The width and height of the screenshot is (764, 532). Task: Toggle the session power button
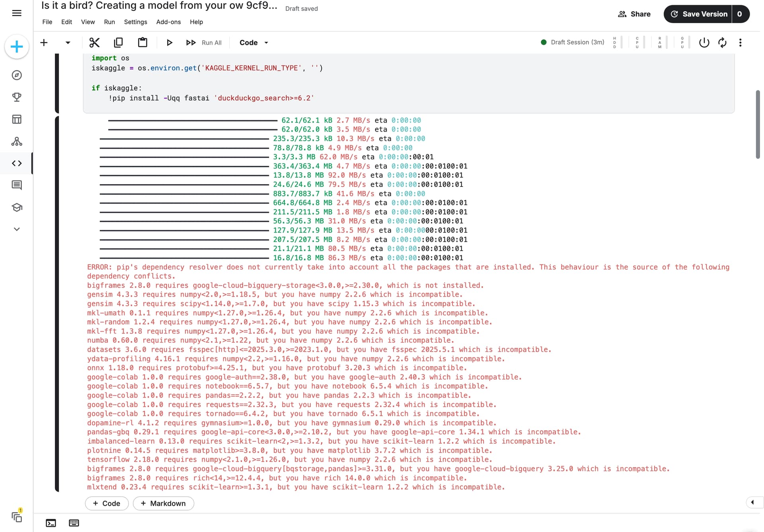[x=704, y=43]
